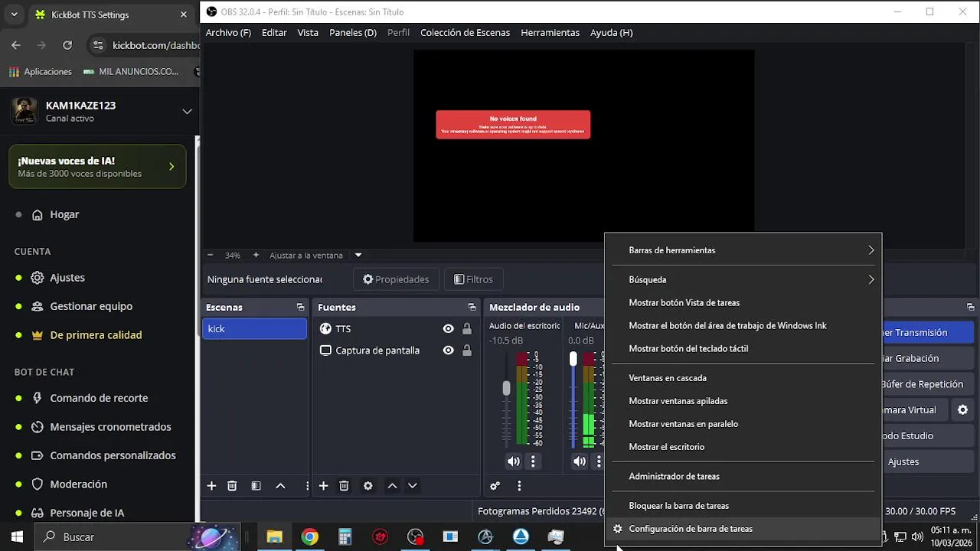Reload the KickBot page in browser
Image resolution: width=980 pixels, height=551 pixels.
pyautogui.click(x=67, y=45)
